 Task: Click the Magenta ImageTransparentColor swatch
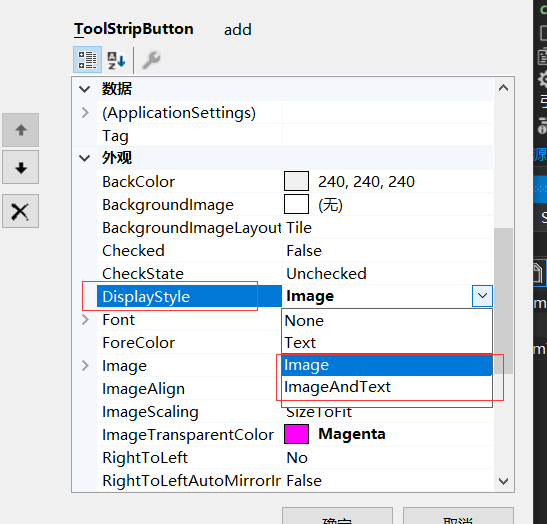[296, 434]
